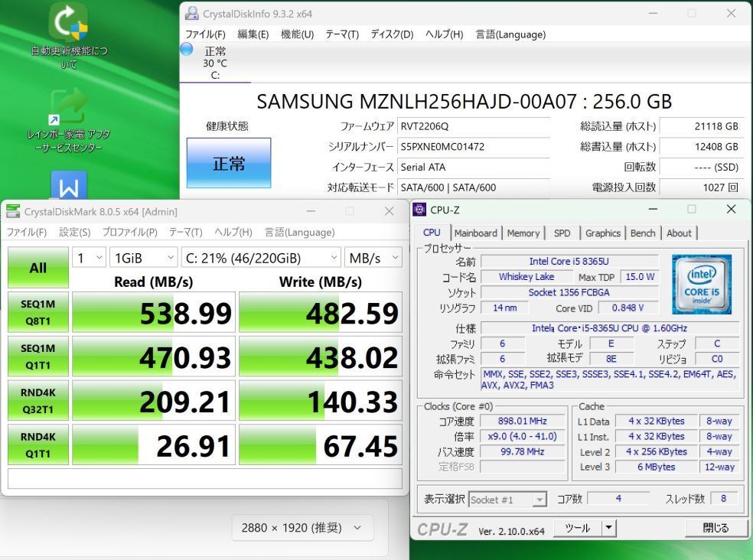Click the CrystalDiskInfo title bar app icon
Image resolution: width=753 pixels, height=560 pixels.
click(x=191, y=14)
